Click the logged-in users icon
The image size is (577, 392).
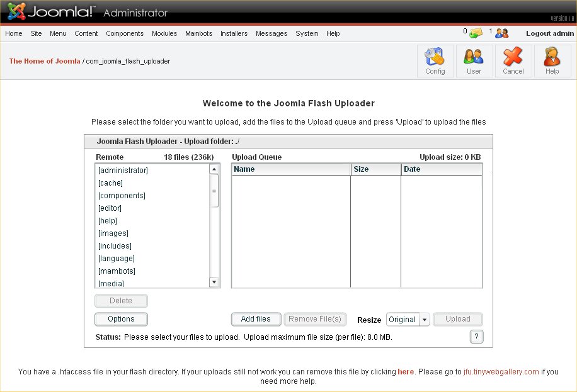tap(501, 33)
